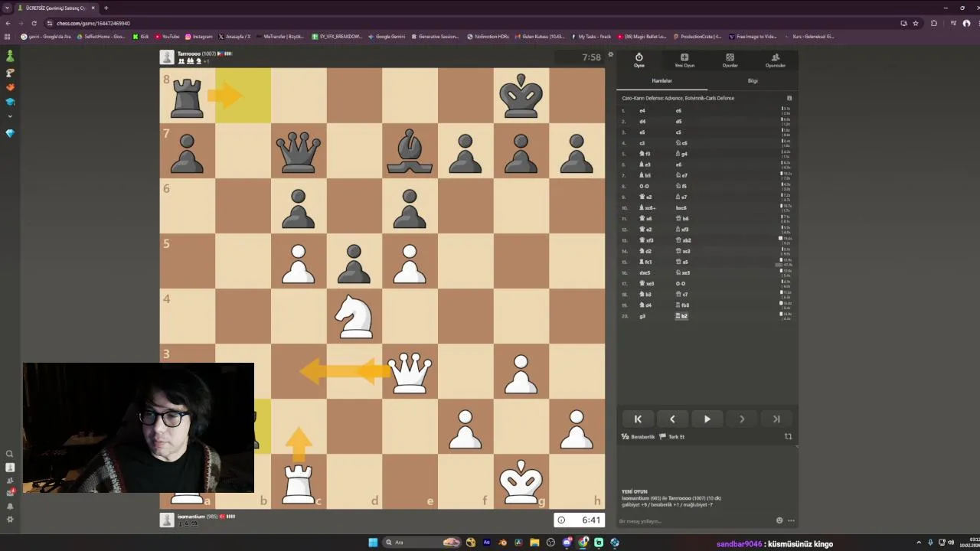Switch to the Bilgi tab
Image resolution: width=980 pixels, height=551 pixels.
[753, 80]
